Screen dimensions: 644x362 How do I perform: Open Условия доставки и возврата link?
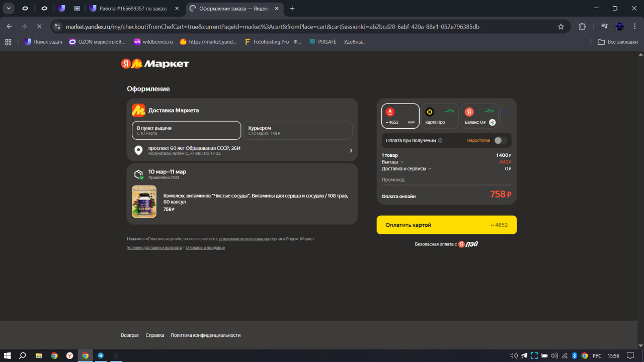154,247
